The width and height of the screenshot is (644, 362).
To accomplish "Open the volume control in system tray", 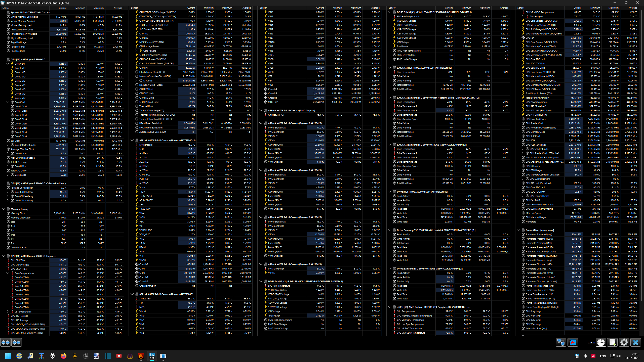I will pos(618,356).
